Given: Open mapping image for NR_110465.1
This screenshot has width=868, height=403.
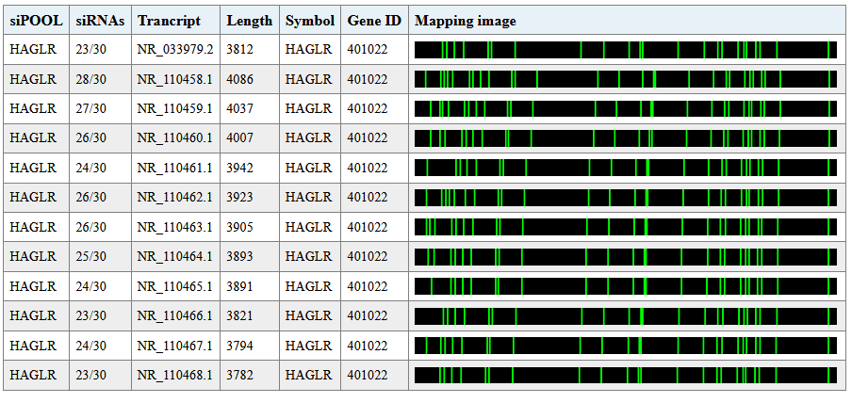Looking at the screenshot, I should [626, 286].
